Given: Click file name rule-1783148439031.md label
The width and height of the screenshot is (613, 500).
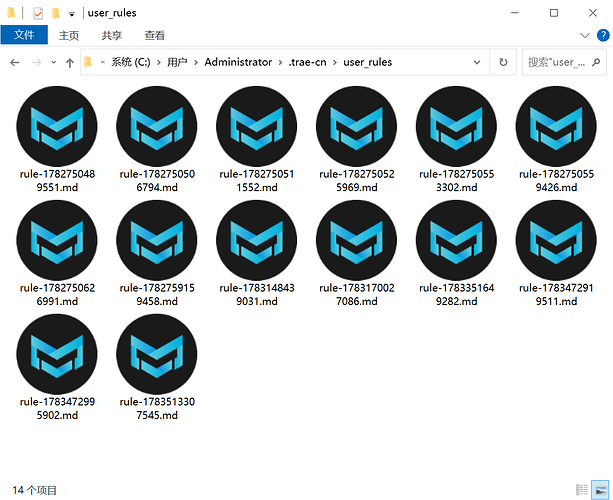Looking at the screenshot, I should [x=257, y=294].
